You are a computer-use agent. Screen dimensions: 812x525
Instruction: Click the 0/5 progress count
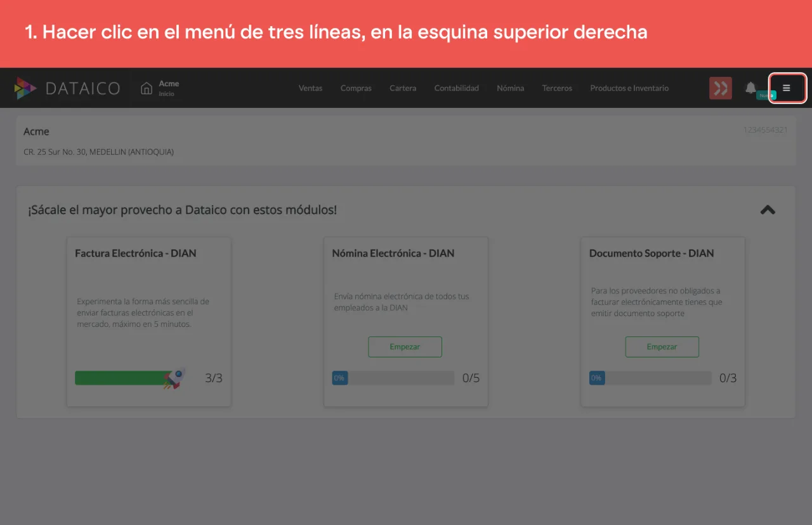click(471, 378)
